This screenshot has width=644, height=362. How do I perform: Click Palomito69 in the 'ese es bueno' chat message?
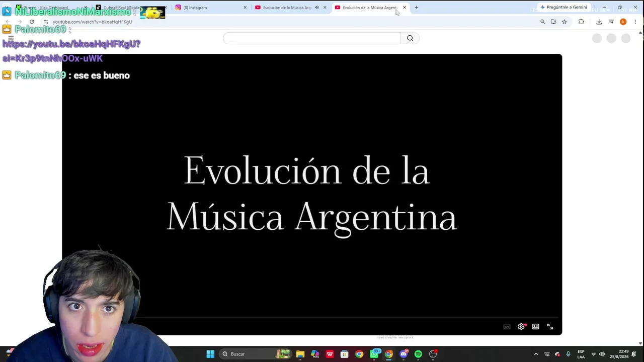pyautogui.click(x=40, y=75)
